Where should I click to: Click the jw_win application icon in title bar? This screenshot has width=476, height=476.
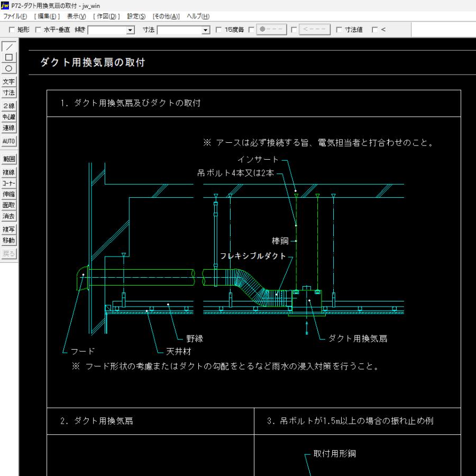(x=5, y=5)
